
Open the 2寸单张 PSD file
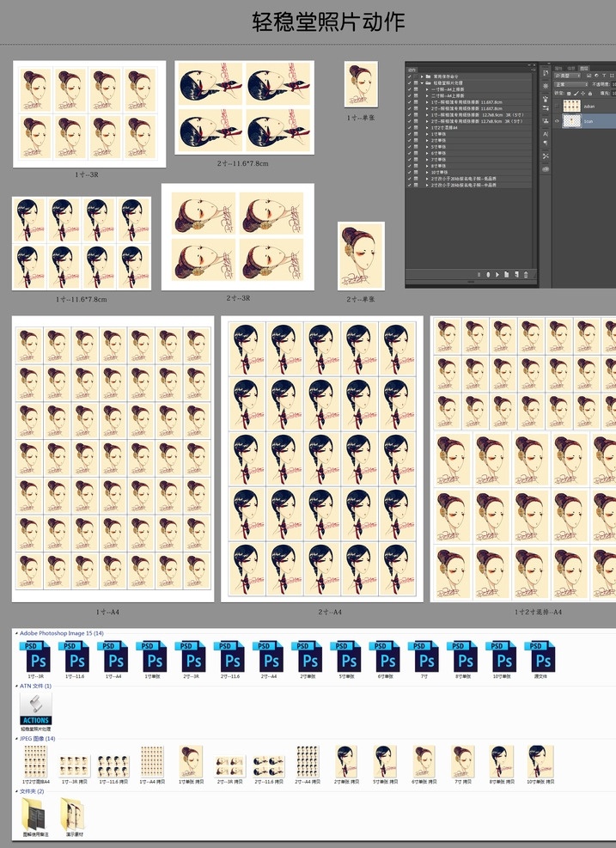point(308,656)
